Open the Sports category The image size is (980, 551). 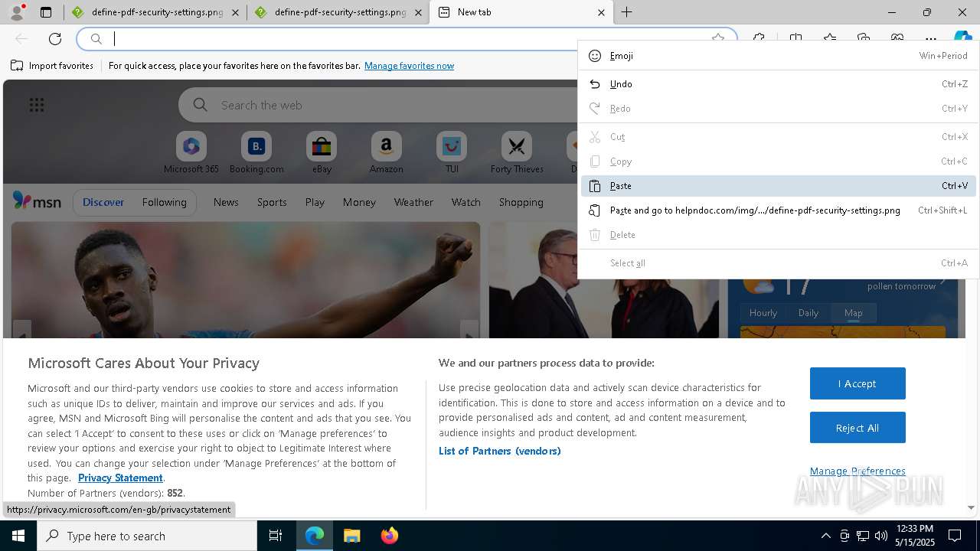tap(272, 202)
